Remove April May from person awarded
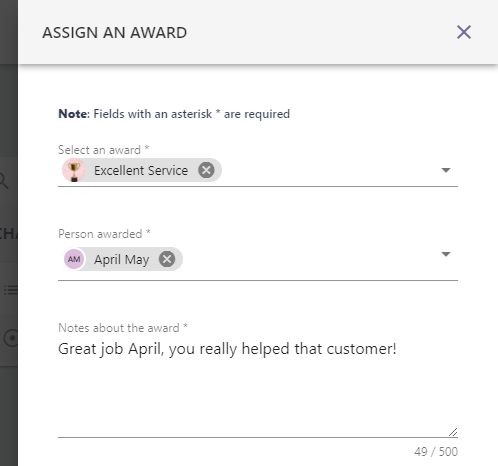 167,259
